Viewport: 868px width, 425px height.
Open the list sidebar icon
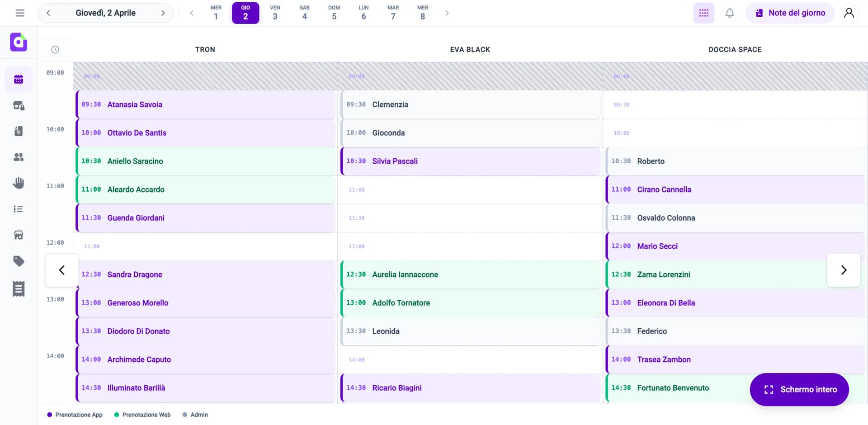pos(19,209)
